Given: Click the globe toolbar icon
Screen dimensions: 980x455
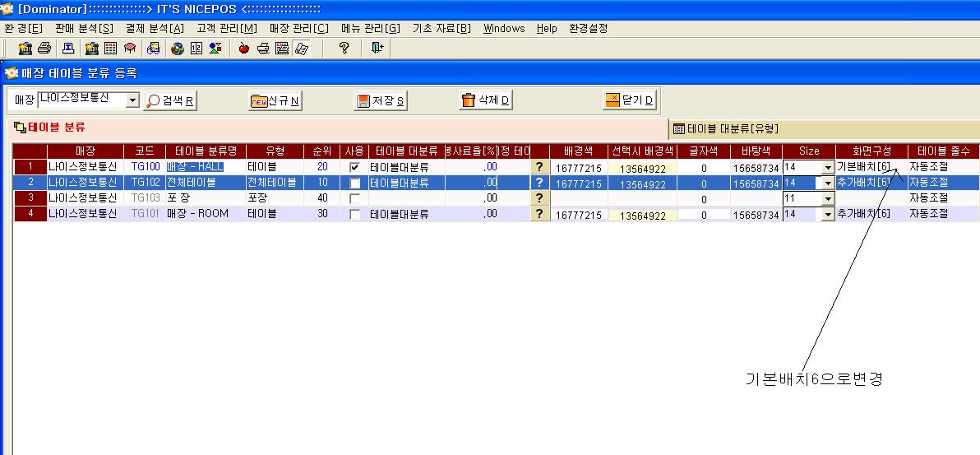Looking at the screenshot, I should pyautogui.click(x=178, y=49).
